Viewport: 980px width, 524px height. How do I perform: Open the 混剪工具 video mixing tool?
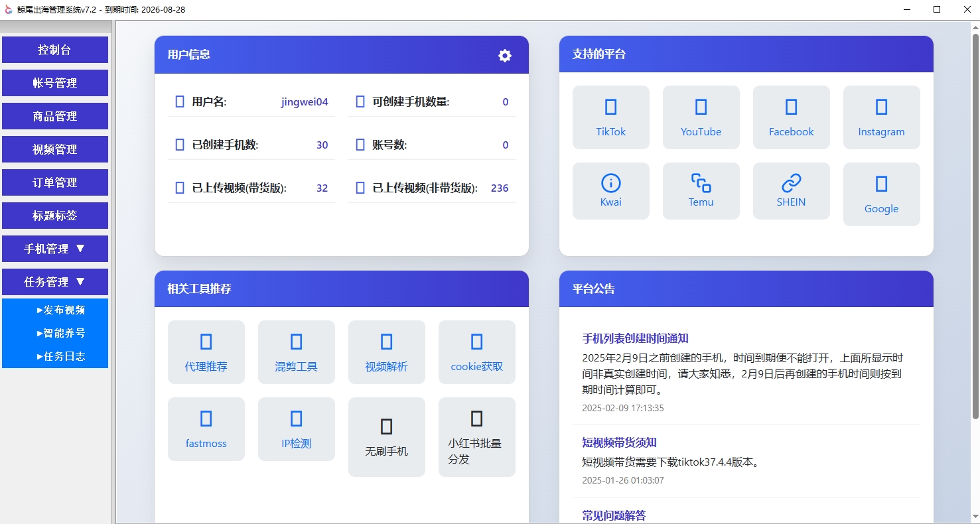click(x=296, y=352)
